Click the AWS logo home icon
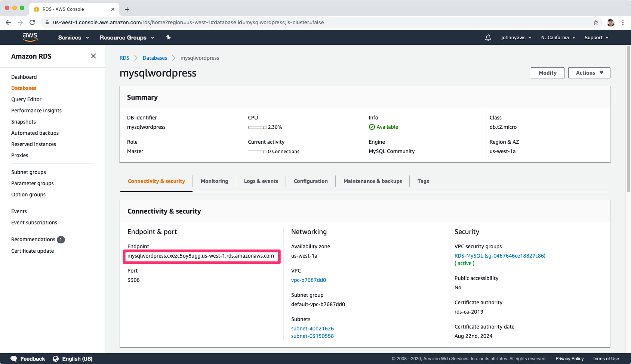The image size is (631, 364). click(30, 37)
